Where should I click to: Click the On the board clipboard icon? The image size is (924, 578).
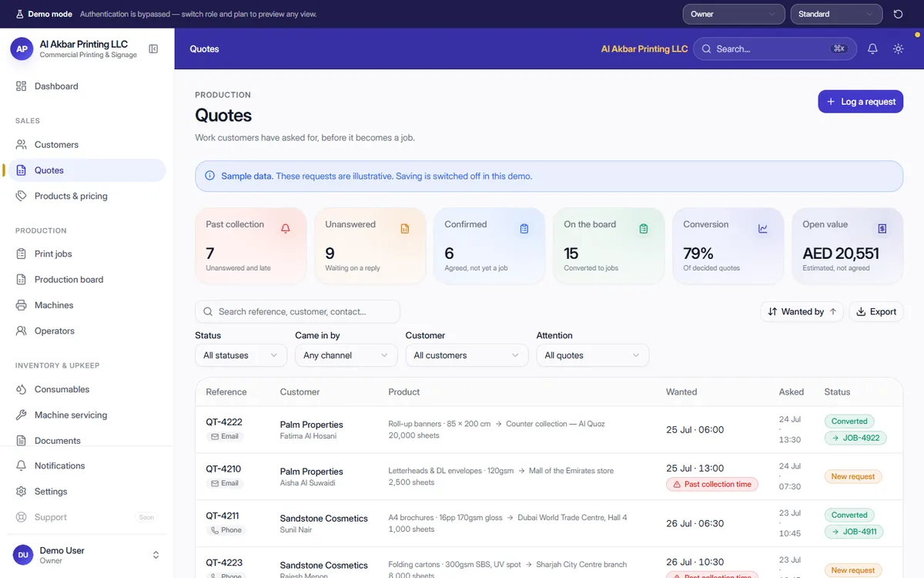click(x=644, y=228)
